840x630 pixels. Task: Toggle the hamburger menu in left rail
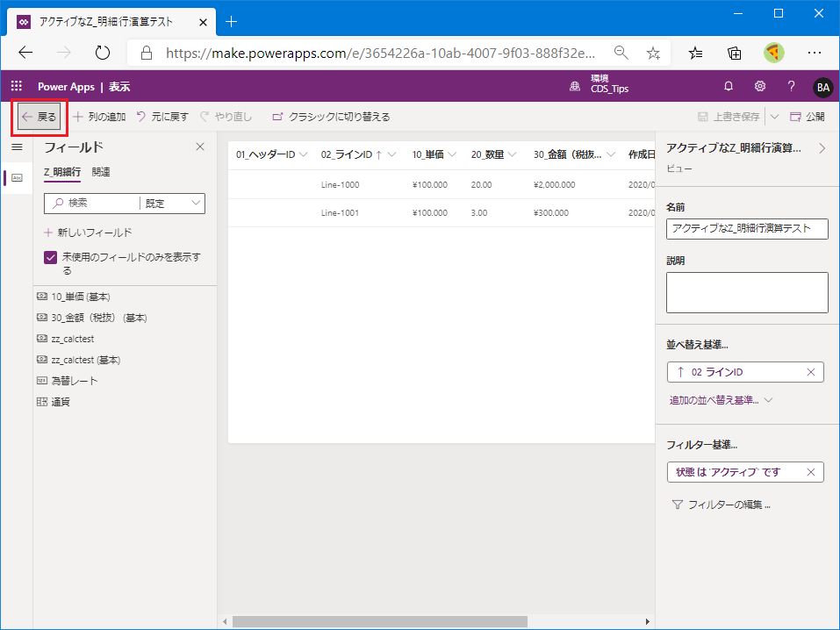coord(18,147)
